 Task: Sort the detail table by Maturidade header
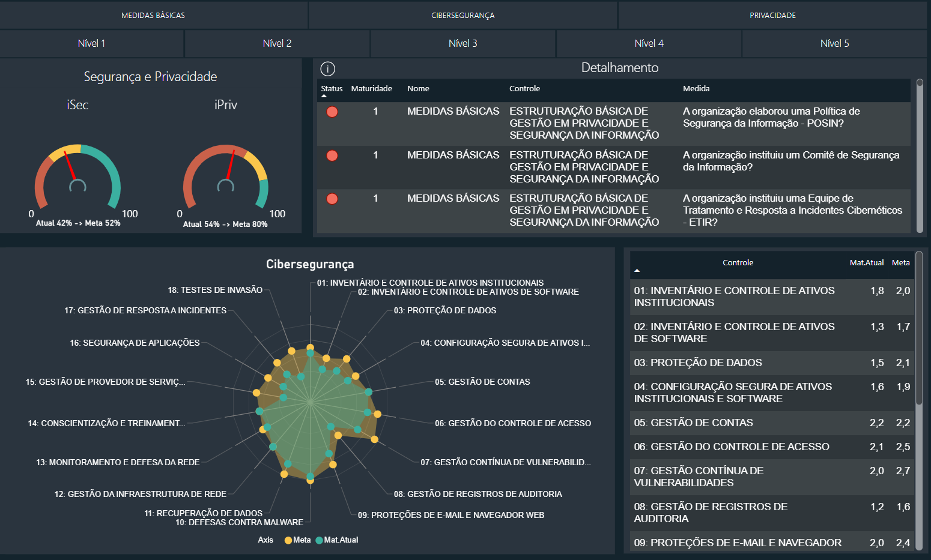(371, 89)
